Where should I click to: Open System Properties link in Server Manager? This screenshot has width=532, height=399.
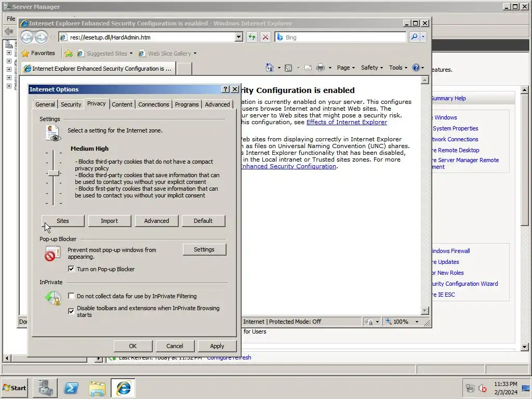tap(455, 128)
